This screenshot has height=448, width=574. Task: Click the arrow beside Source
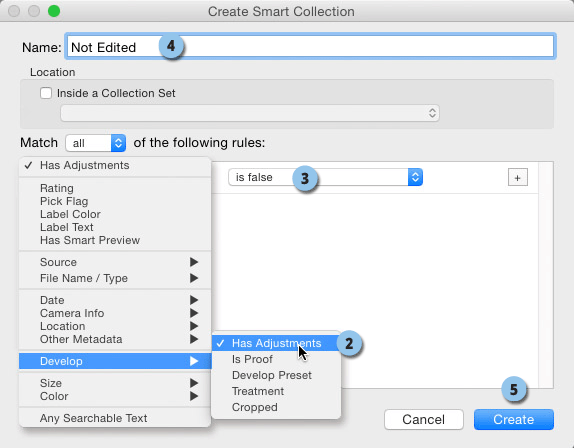(x=194, y=262)
